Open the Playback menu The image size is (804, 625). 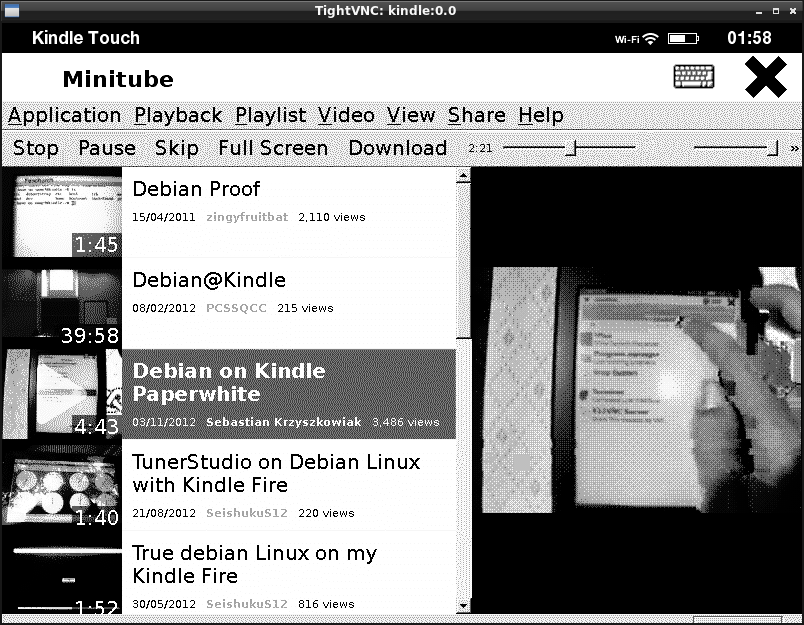[x=178, y=115]
